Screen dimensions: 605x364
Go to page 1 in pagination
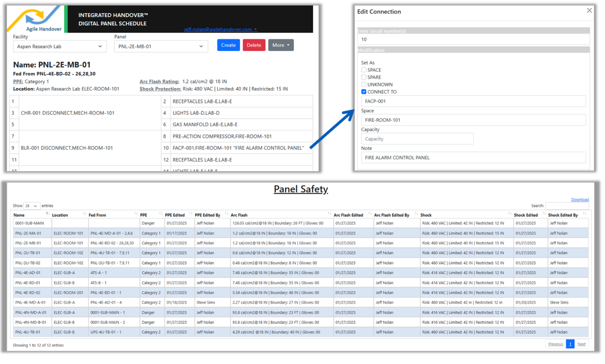[x=570, y=344]
